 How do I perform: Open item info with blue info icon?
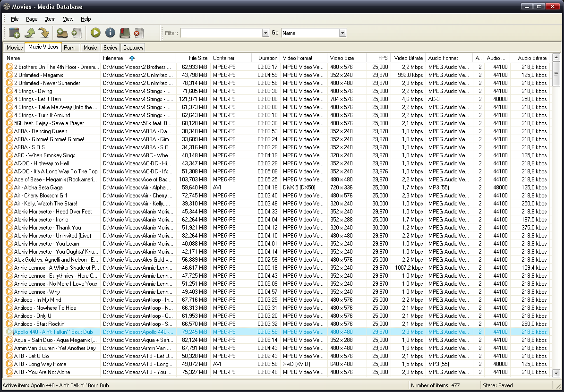pos(110,33)
